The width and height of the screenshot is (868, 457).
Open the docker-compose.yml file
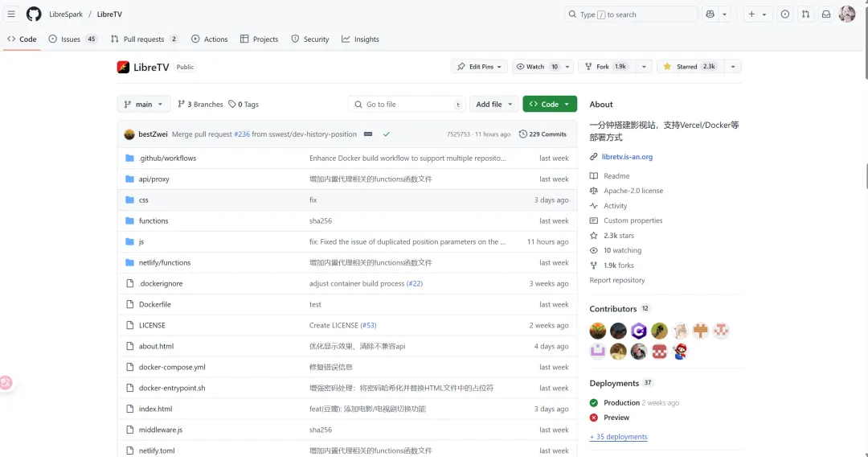172,367
